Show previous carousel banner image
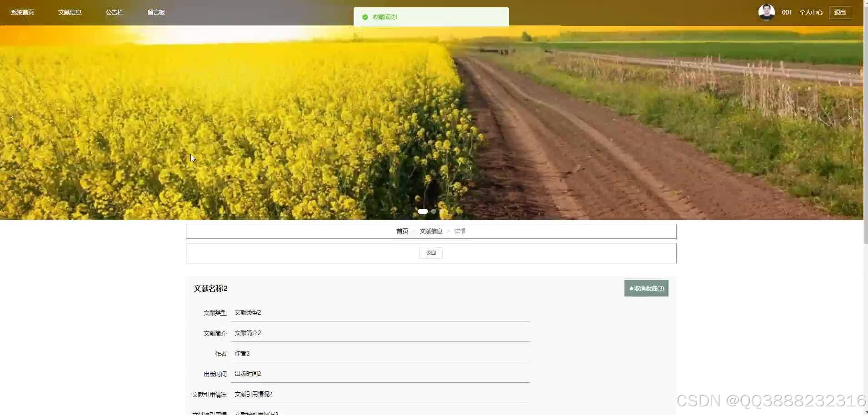This screenshot has height=415, width=868. click(12, 118)
